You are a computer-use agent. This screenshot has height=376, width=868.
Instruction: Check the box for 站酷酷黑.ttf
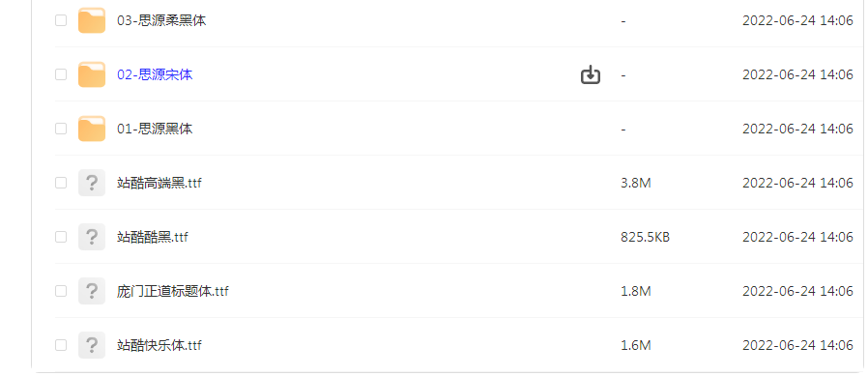coord(61,237)
